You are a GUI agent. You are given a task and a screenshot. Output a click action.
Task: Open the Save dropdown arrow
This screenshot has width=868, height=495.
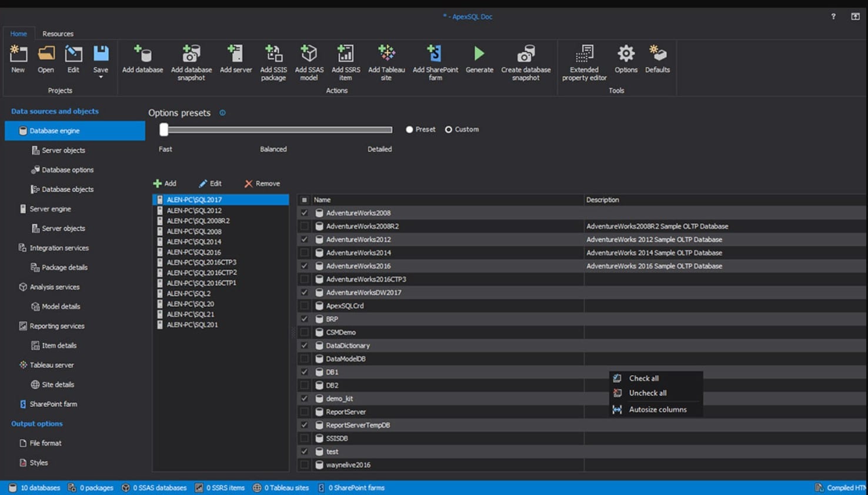click(101, 77)
